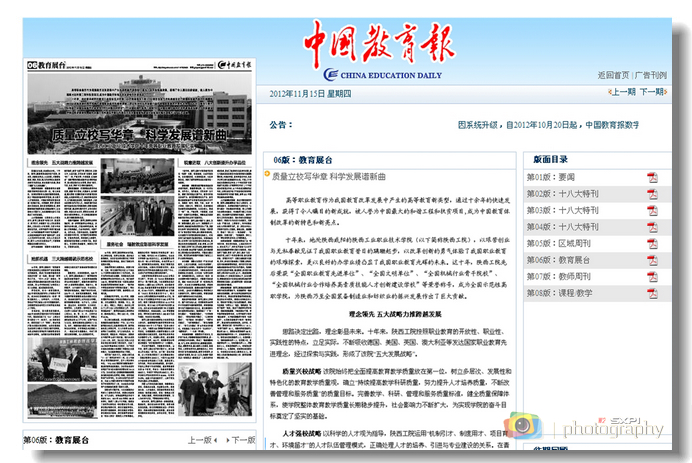Image resolution: width=692 pixels, height=463 pixels.
Task: Download PDF of 第02版 十八大特刊
Action: point(652,194)
